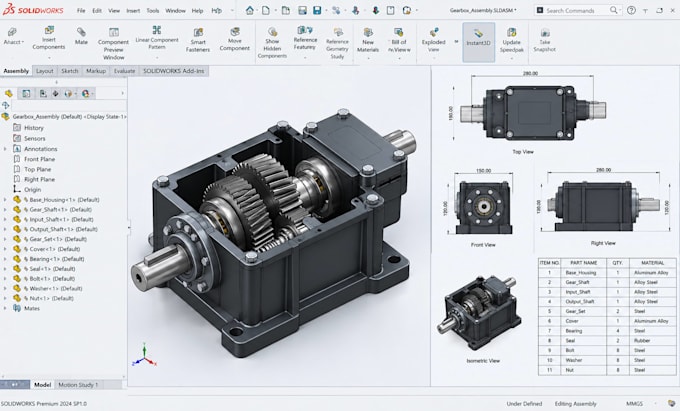
Task: Click the MMGS unit system in status bar
Action: click(x=634, y=404)
